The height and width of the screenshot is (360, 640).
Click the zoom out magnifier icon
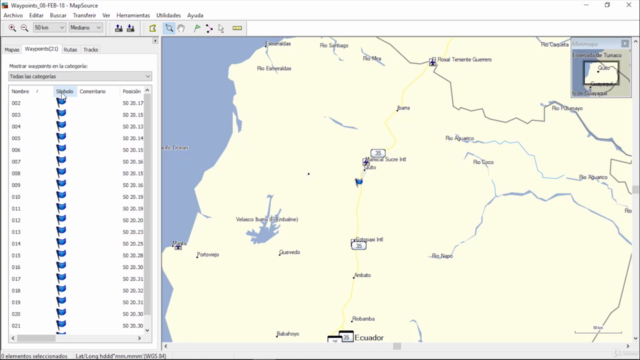pos(24,28)
